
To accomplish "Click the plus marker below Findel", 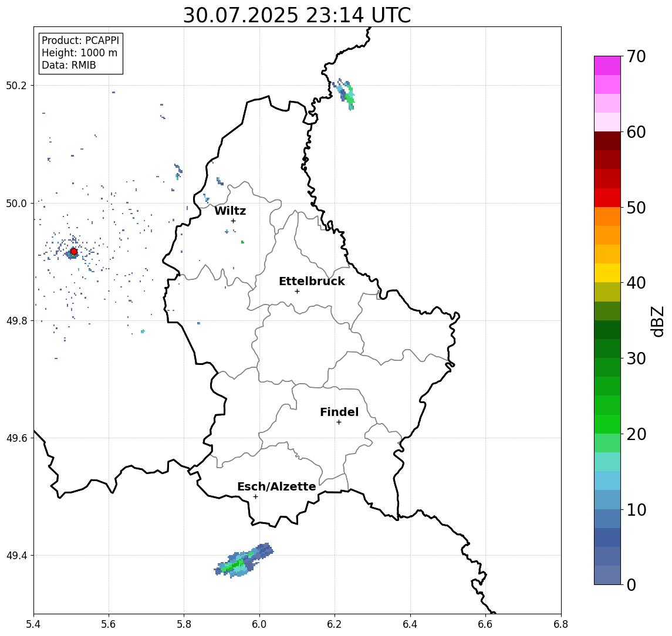I will point(339,422).
